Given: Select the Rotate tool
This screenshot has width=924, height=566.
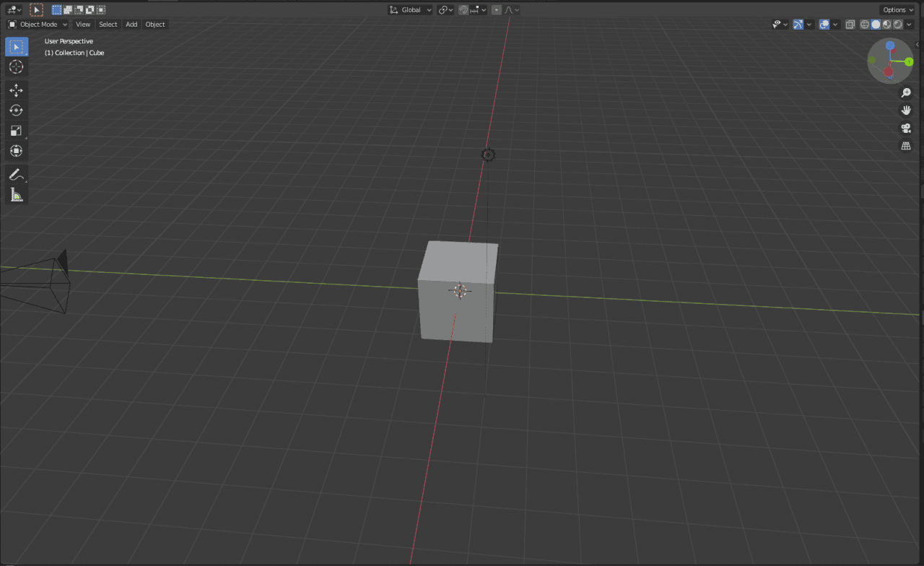Looking at the screenshot, I should [16, 110].
